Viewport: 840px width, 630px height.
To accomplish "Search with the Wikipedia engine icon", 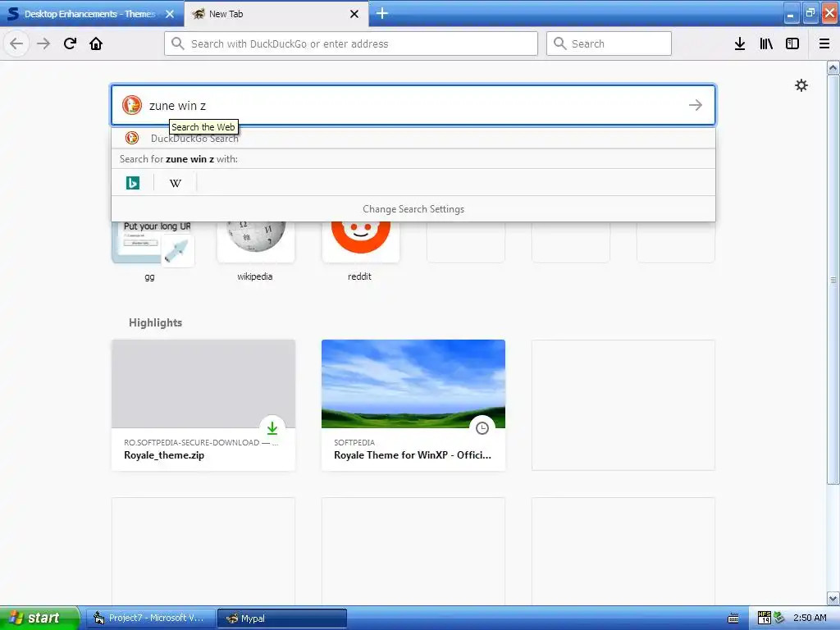I will pos(176,183).
